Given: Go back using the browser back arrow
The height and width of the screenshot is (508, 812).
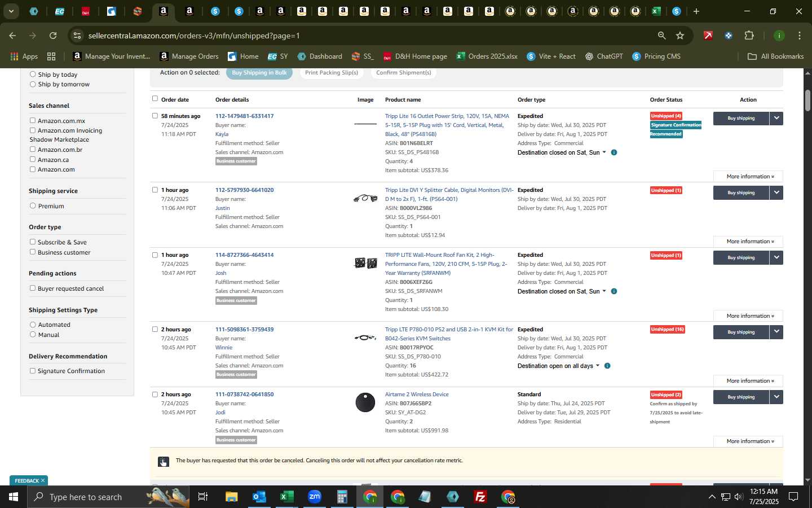Looking at the screenshot, I should (12, 36).
